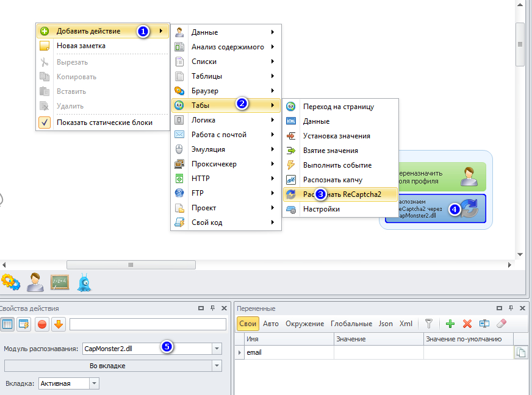
Task: Sort by the Значение column header
Action: [379, 339]
